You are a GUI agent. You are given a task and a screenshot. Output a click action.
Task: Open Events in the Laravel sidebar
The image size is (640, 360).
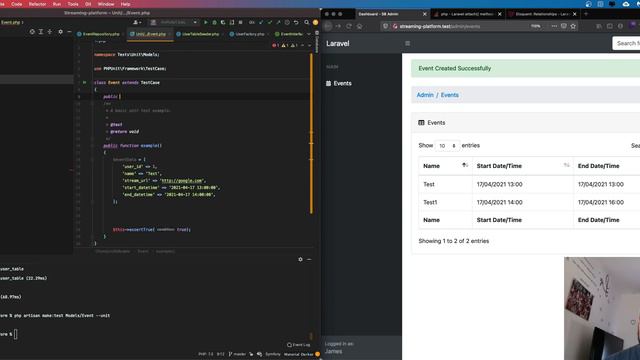(x=339, y=83)
